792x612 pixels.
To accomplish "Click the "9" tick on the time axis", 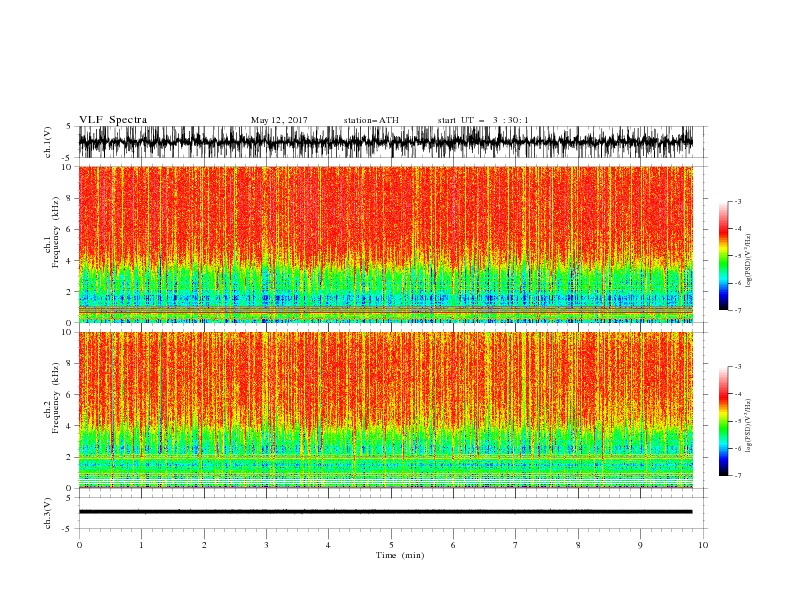I will click(640, 545).
